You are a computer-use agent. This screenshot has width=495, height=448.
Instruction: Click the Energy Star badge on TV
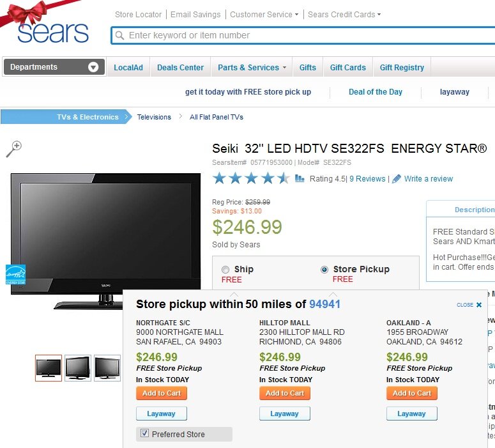(15, 275)
